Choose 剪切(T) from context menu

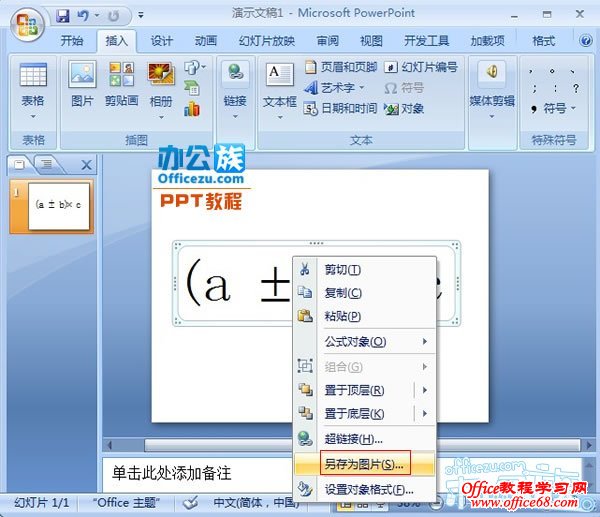click(365, 270)
